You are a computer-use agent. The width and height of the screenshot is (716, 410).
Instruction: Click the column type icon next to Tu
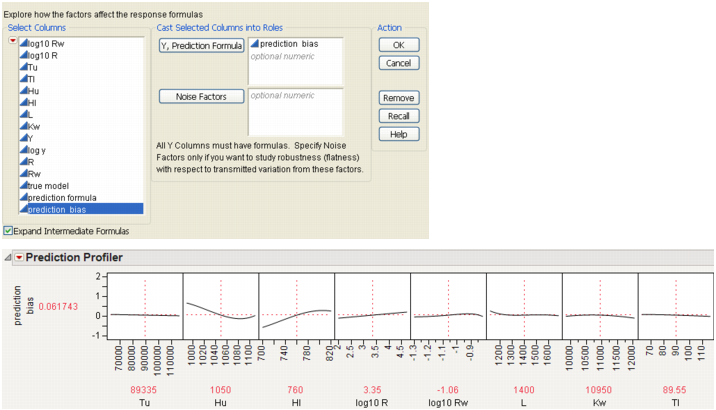point(23,68)
